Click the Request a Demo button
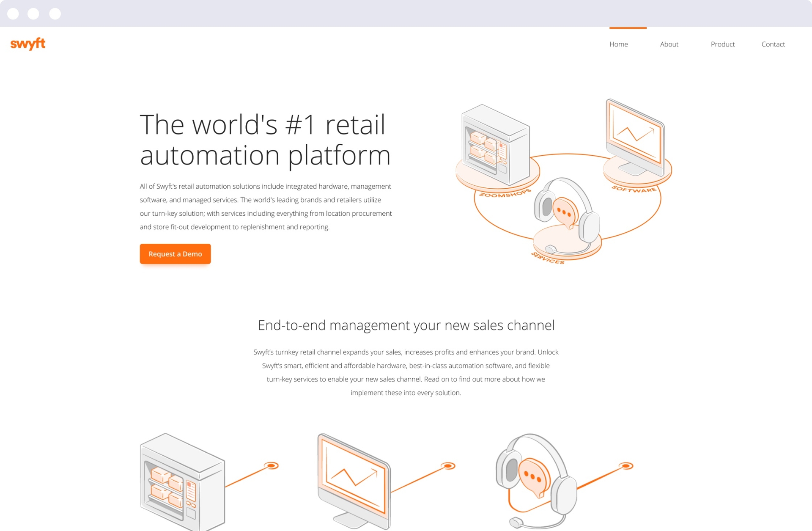812x531 pixels. 175,254
